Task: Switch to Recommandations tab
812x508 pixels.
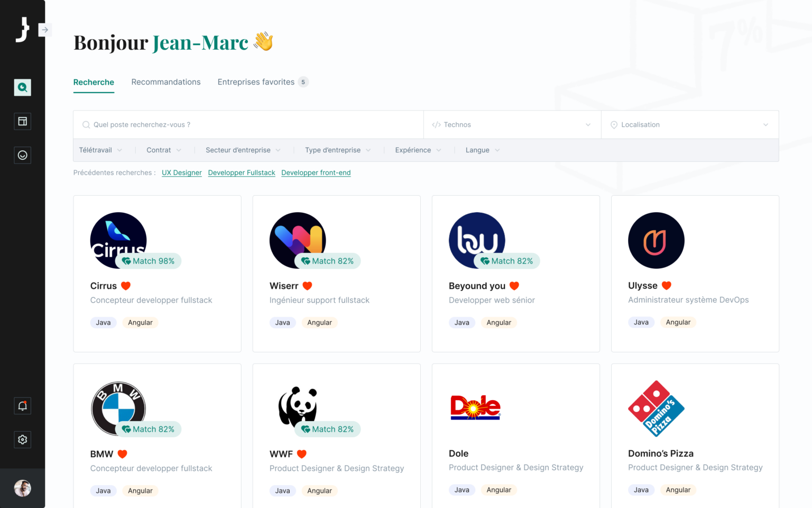Action: pos(166,82)
